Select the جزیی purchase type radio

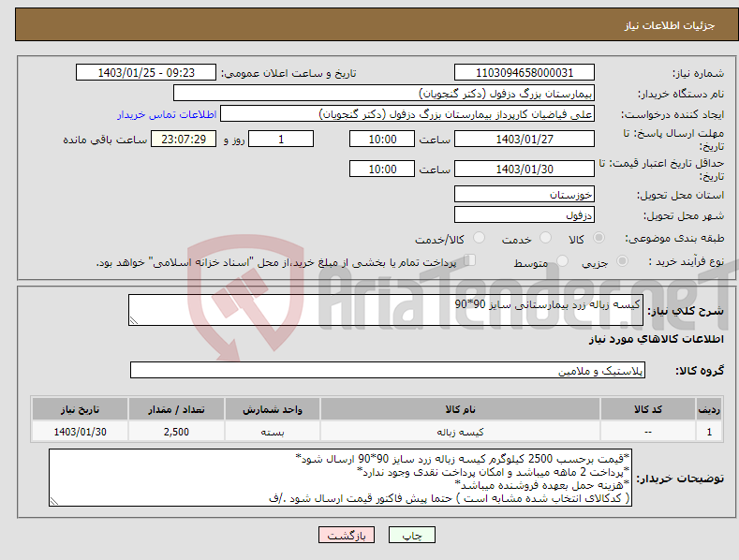pyautogui.click(x=622, y=261)
